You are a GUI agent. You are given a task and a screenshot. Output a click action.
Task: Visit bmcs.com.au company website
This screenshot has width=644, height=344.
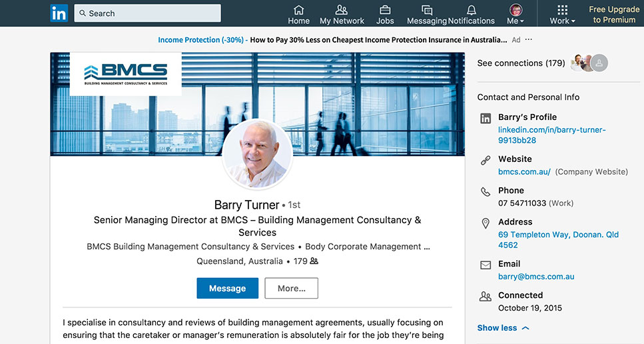coord(524,172)
